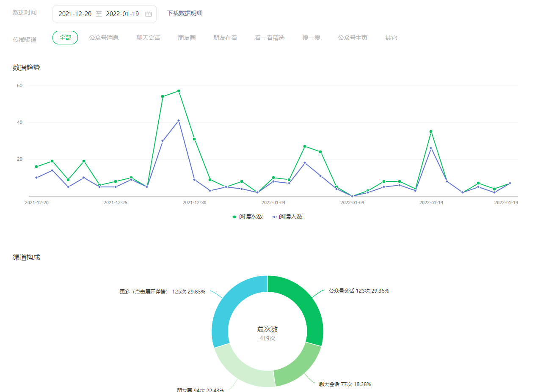Image resolution: width=535 pixels, height=392 pixels.
Task: Select the 朋友圈 channel filter
Action: 187,38
